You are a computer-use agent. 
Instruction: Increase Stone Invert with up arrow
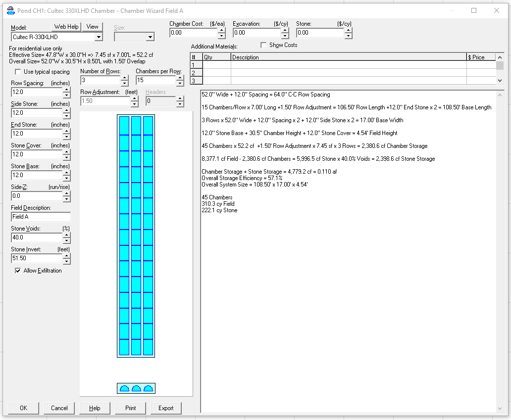click(66, 256)
